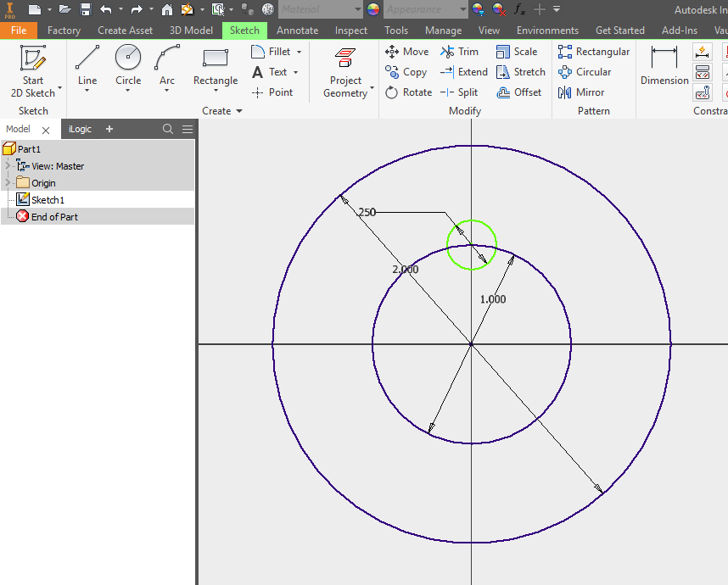Open the fx Parameters icon
Viewport: 728px width, 585px height.
point(519,9)
